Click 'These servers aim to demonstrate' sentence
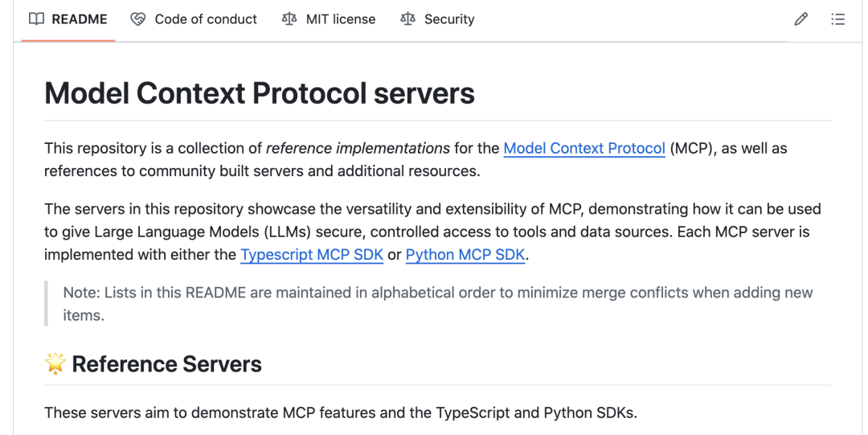The width and height of the screenshot is (868, 435). (x=341, y=412)
